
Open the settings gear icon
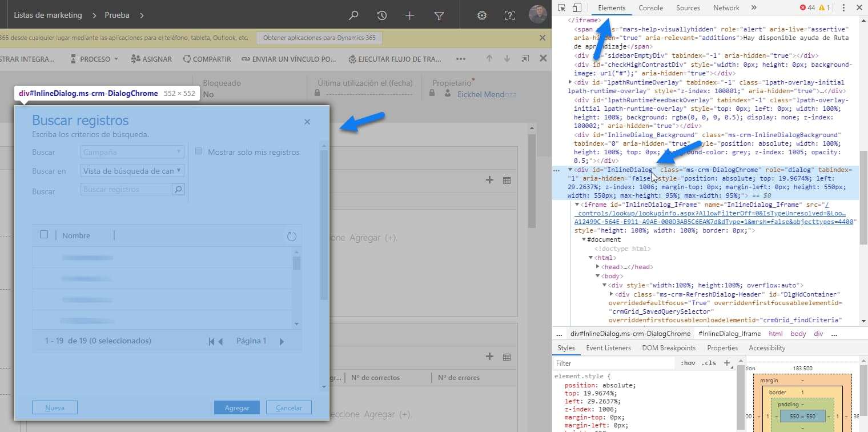click(481, 15)
